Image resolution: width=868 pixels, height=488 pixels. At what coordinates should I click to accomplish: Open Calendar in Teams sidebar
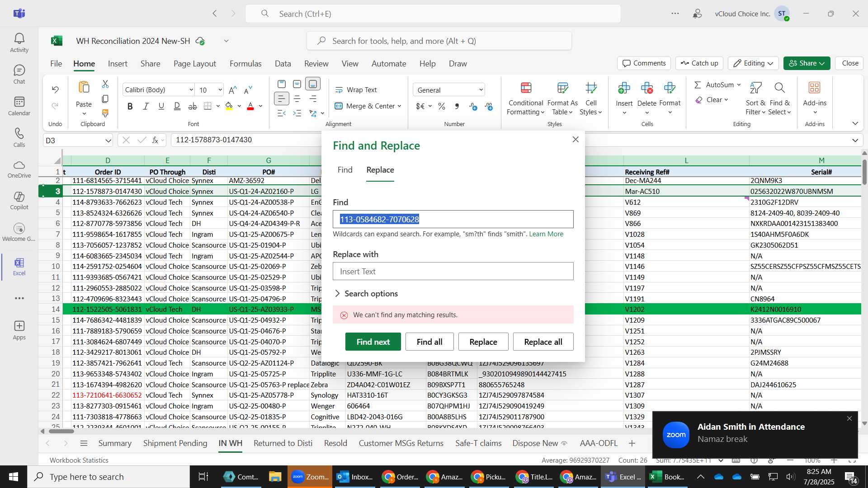coord(19,106)
